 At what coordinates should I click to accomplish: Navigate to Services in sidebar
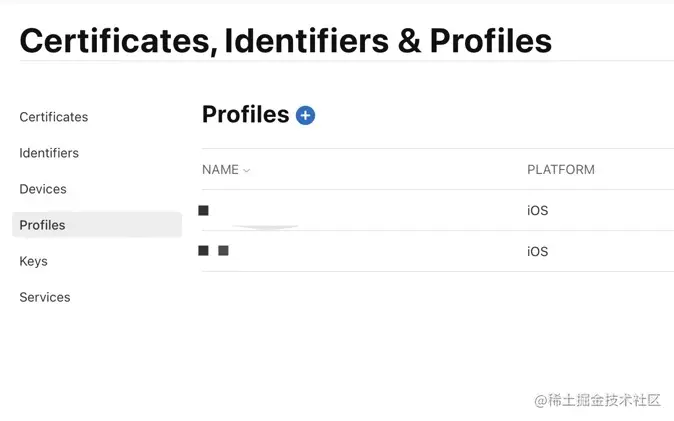pyautogui.click(x=45, y=297)
